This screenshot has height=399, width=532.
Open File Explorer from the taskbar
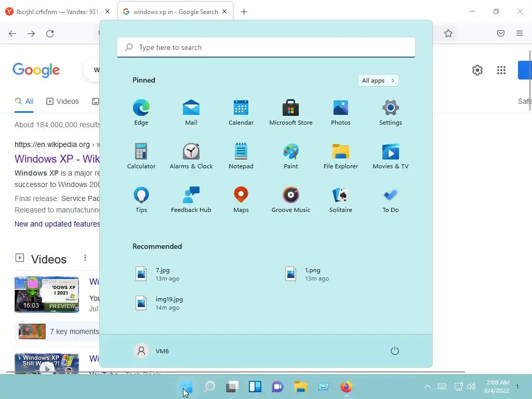click(x=301, y=387)
